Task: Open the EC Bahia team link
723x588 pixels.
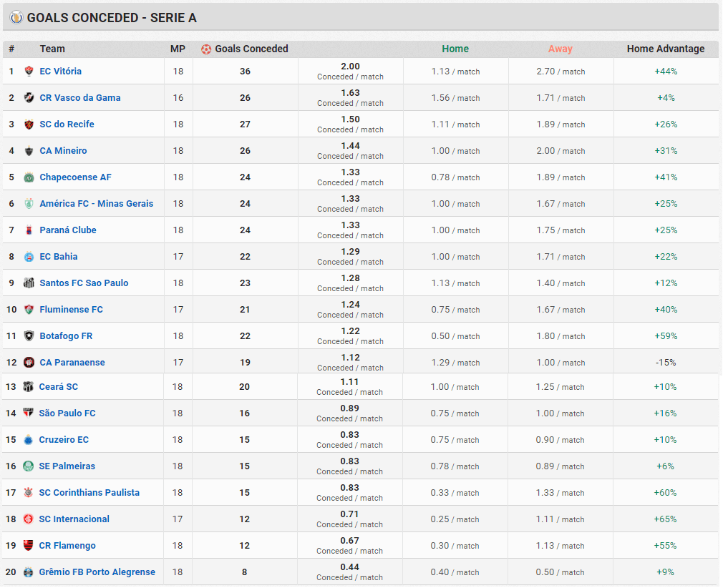Action: 58,257
